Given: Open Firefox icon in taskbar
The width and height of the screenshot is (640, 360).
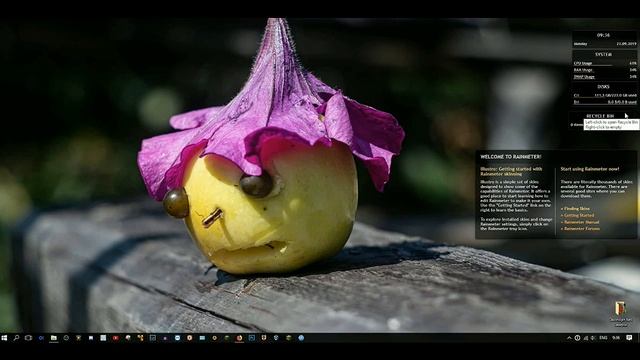Looking at the screenshot, I should (x=240, y=338).
